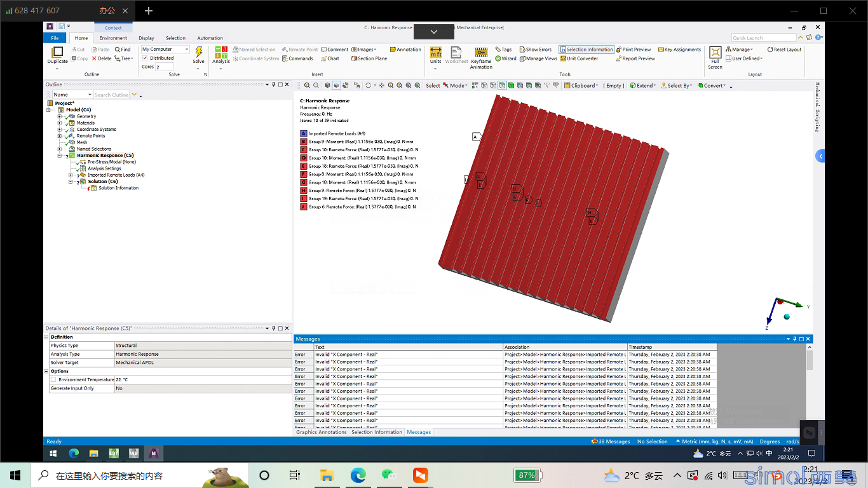Open Manage Views
The width and height of the screenshot is (868, 488).
coord(538,58)
